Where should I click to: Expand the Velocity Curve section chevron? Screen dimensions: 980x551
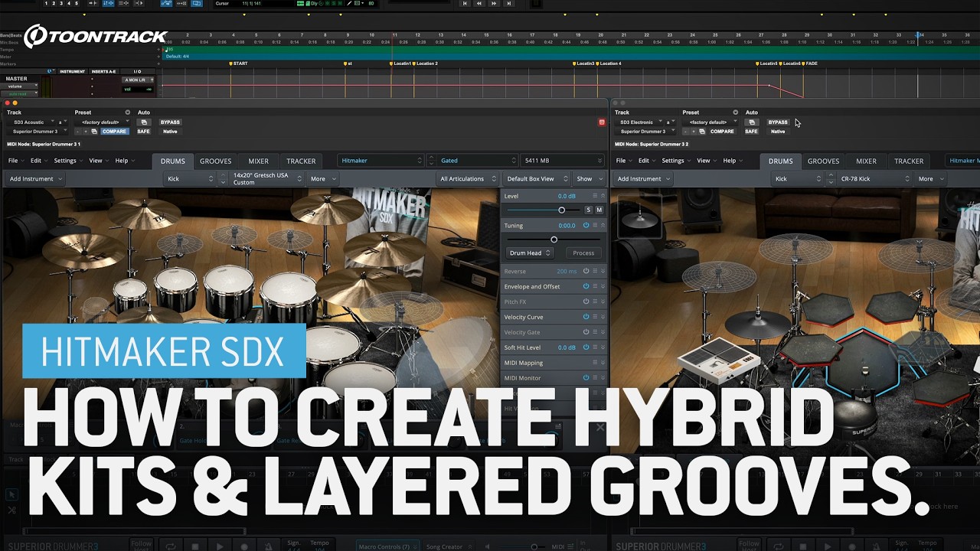[x=603, y=317]
